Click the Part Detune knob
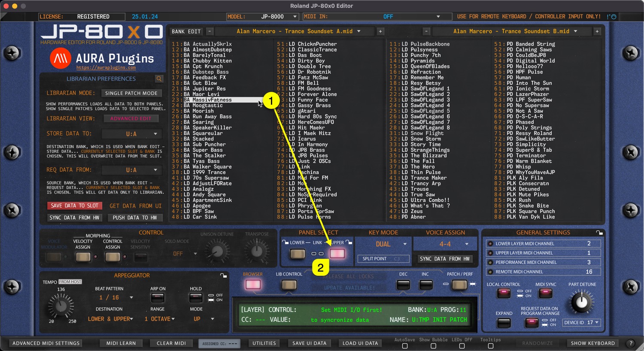 581,302
